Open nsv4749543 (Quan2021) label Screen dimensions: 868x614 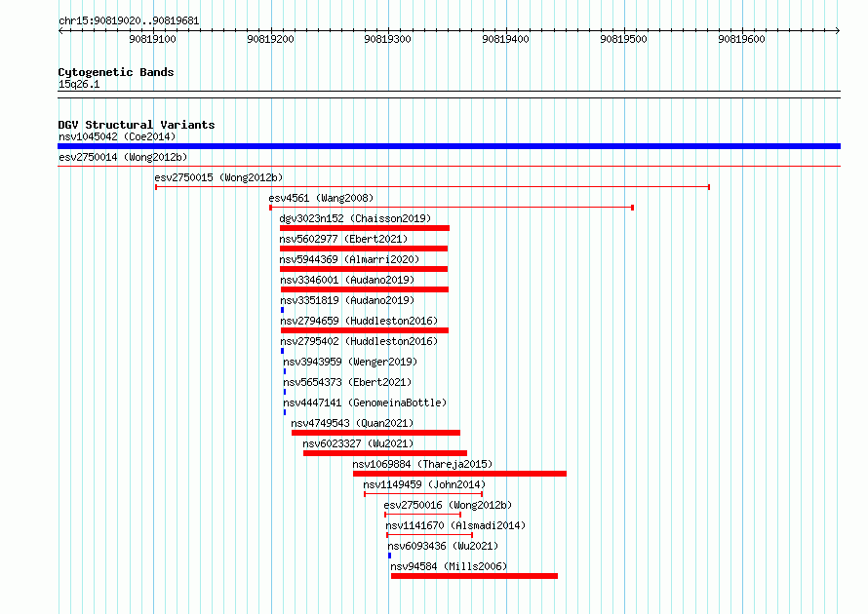point(352,423)
